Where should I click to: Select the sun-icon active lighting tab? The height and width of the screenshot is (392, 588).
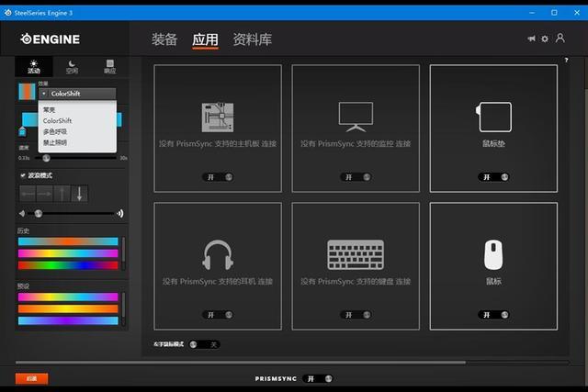pyautogui.click(x=34, y=66)
